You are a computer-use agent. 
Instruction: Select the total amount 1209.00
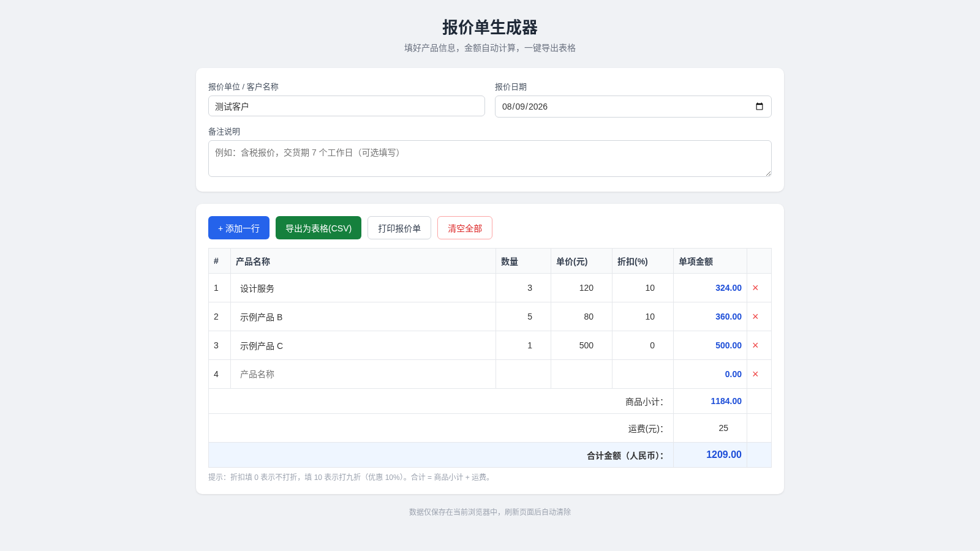coord(723,454)
